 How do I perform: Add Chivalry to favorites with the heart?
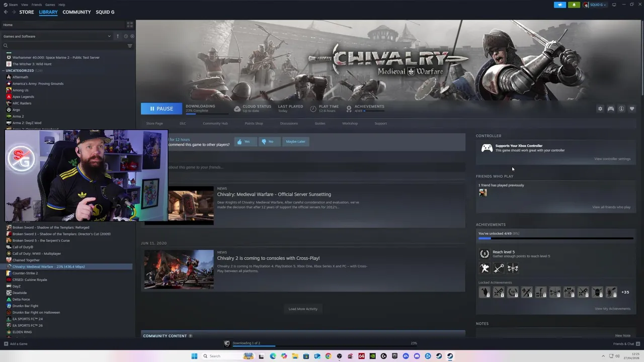coord(632,109)
